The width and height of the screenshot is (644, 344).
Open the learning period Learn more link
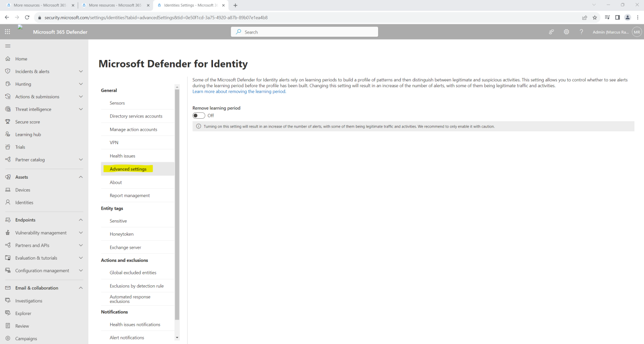coord(239,91)
